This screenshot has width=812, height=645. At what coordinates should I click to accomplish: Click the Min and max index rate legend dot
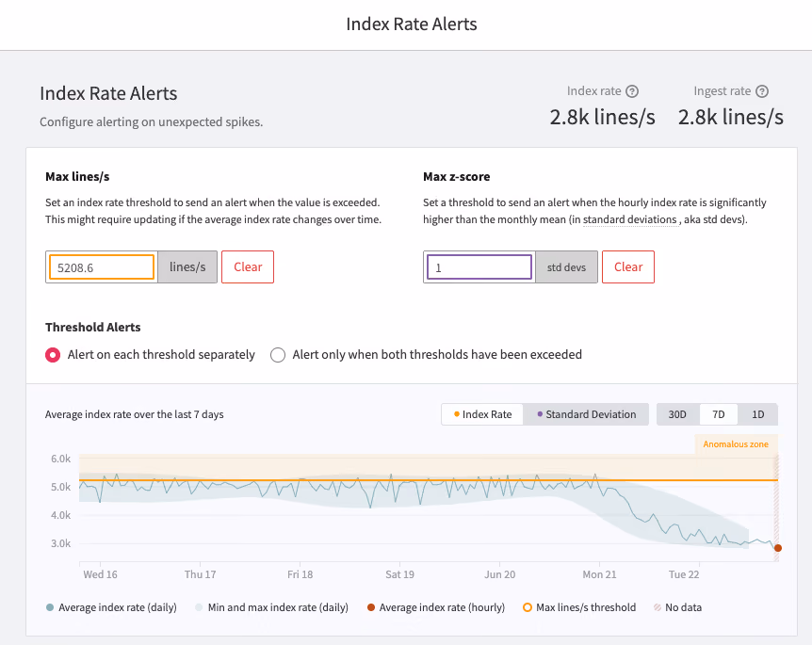tap(199, 607)
